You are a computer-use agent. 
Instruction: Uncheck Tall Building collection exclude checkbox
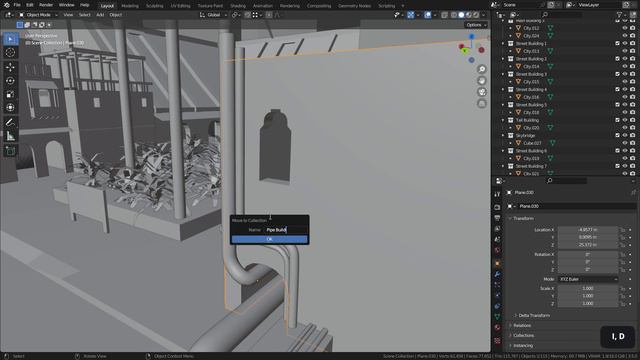[617, 120]
